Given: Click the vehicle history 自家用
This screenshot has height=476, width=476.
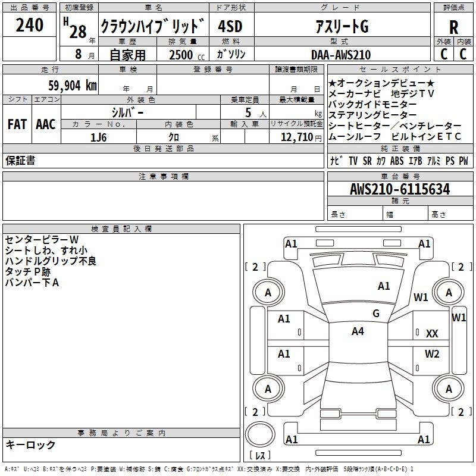Looking at the screenshot, I should [x=127, y=55].
